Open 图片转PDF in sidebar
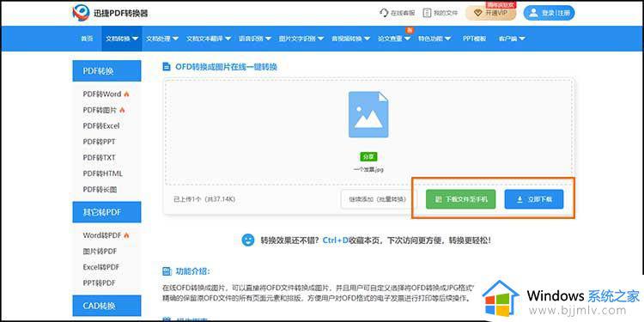 (100, 251)
